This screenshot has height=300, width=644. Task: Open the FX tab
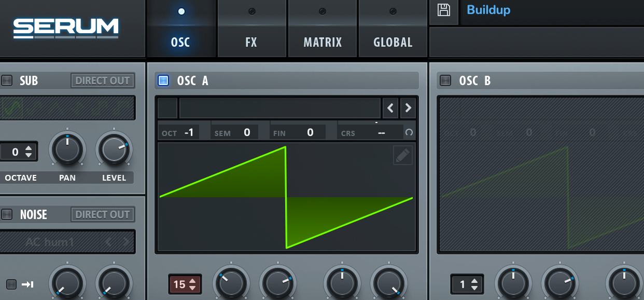pyautogui.click(x=251, y=29)
